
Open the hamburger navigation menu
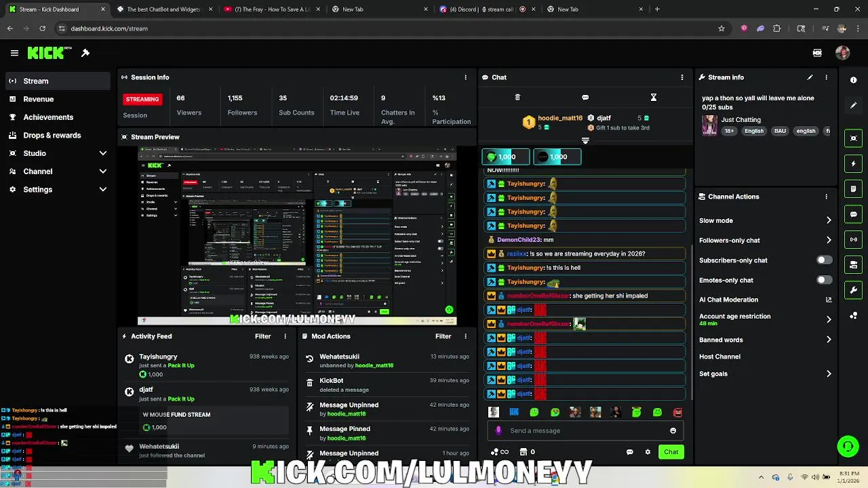click(x=14, y=53)
